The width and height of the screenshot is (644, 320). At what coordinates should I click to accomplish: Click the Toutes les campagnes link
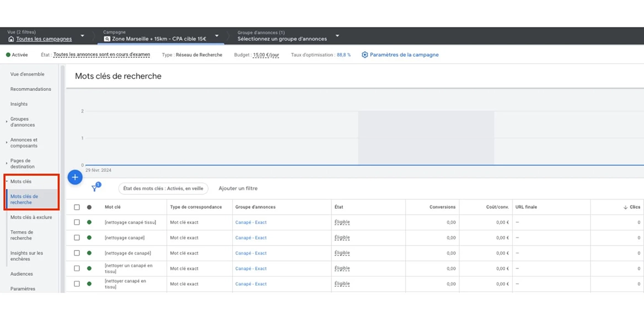click(44, 39)
